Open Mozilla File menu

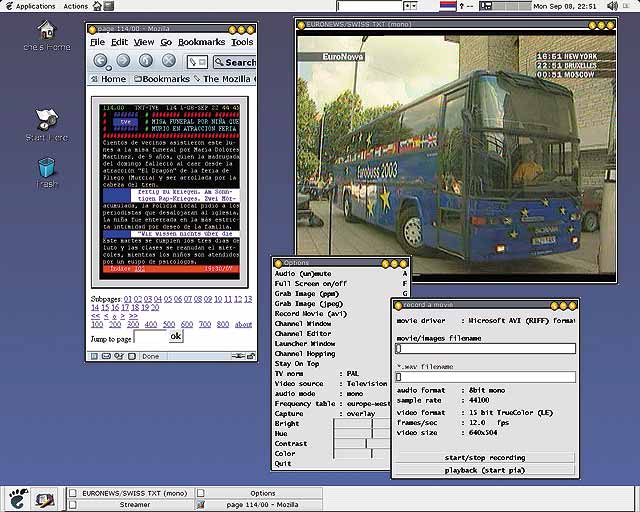[97, 42]
